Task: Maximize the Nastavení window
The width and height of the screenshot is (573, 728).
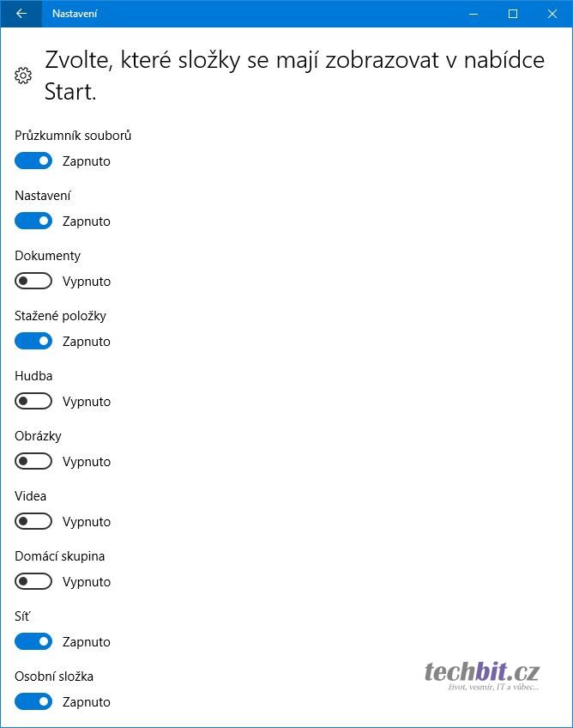Action: point(512,14)
